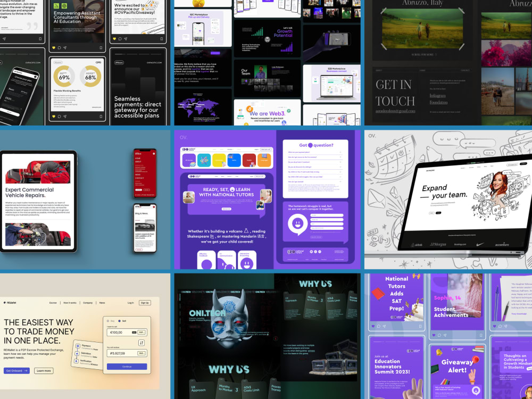Click the send icon under the #OVPacificGiveaway post

(126, 39)
